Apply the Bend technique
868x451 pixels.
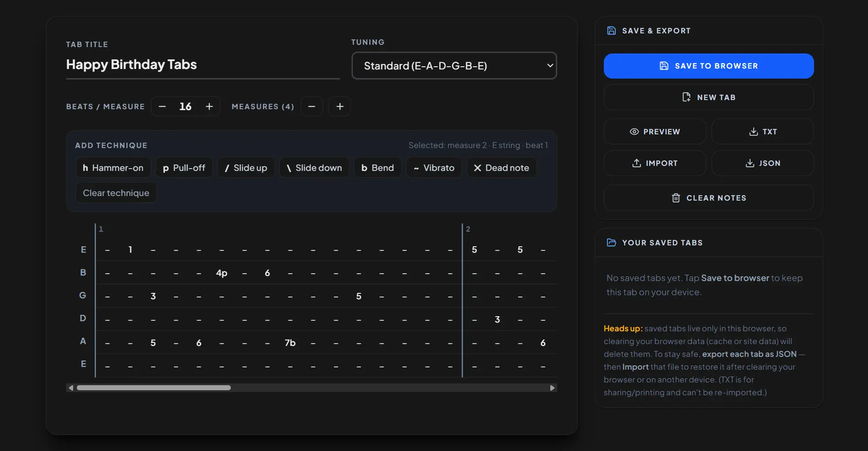pyautogui.click(x=378, y=168)
